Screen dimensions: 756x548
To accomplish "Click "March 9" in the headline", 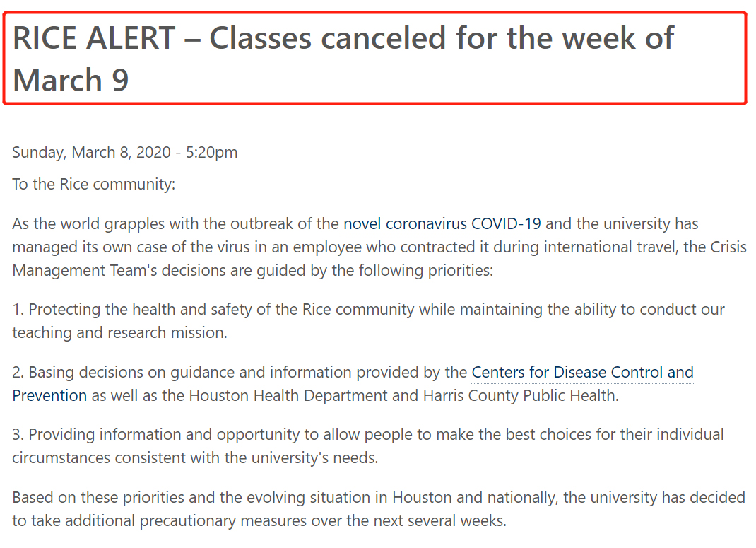I will pos(71,79).
